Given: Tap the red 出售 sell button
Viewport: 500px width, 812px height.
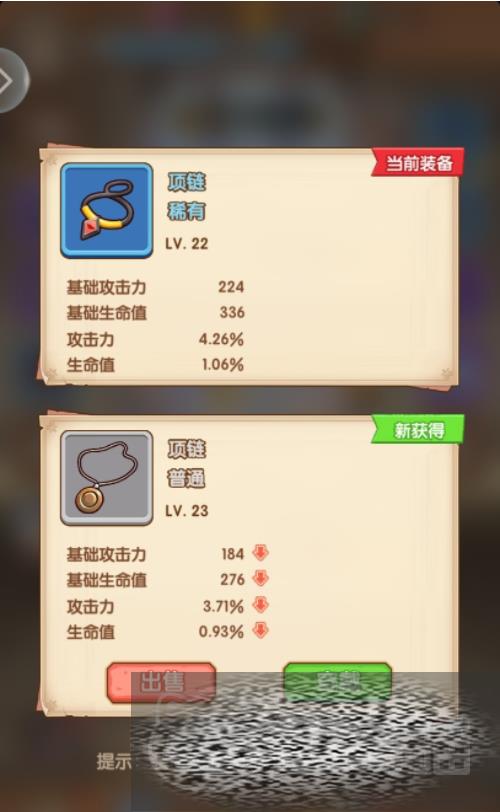Looking at the screenshot, I should [161, 683].
